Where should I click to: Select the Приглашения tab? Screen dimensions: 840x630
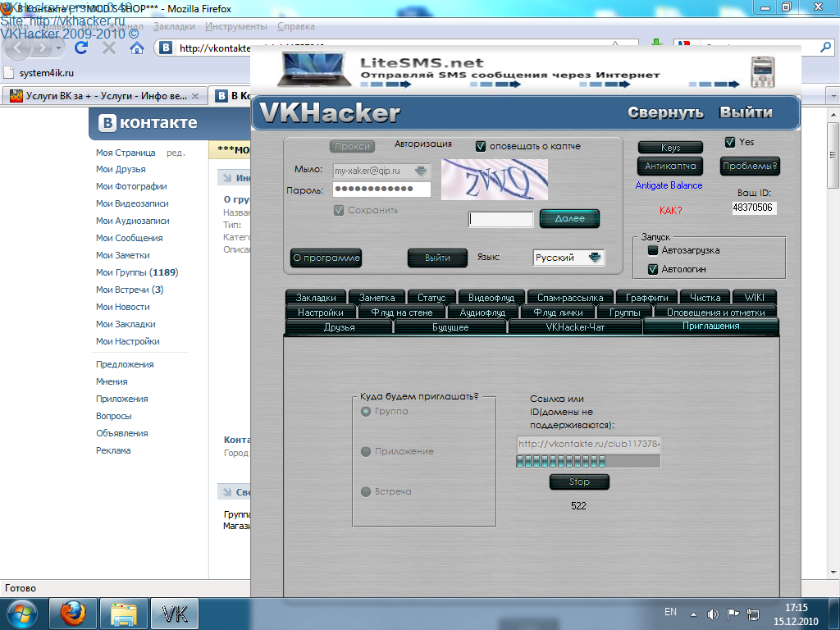click(x=711, y=326)
